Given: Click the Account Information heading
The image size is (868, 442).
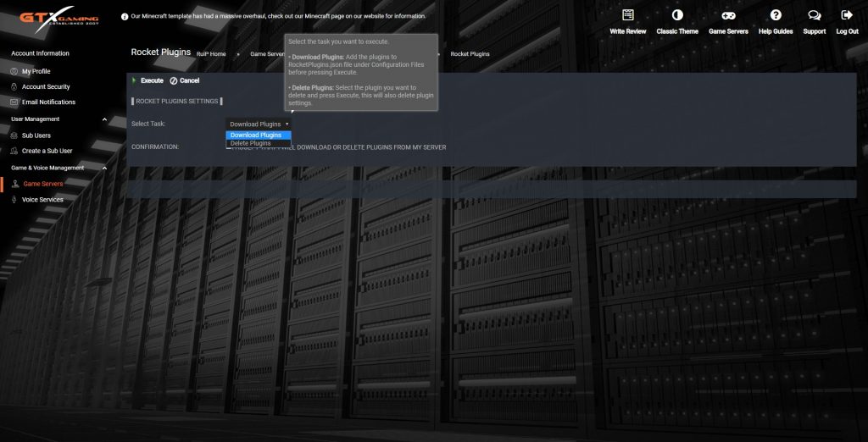Looking at the screenshot, I should coord(40,53).
